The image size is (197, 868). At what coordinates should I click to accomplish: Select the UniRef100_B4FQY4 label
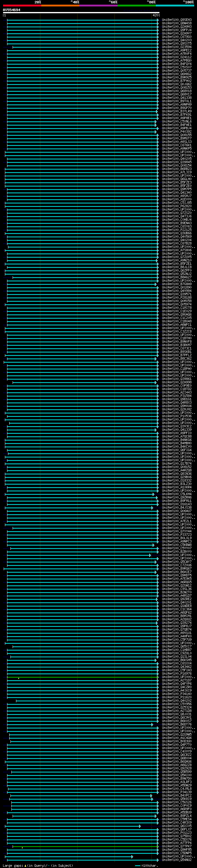coord(177,64)
